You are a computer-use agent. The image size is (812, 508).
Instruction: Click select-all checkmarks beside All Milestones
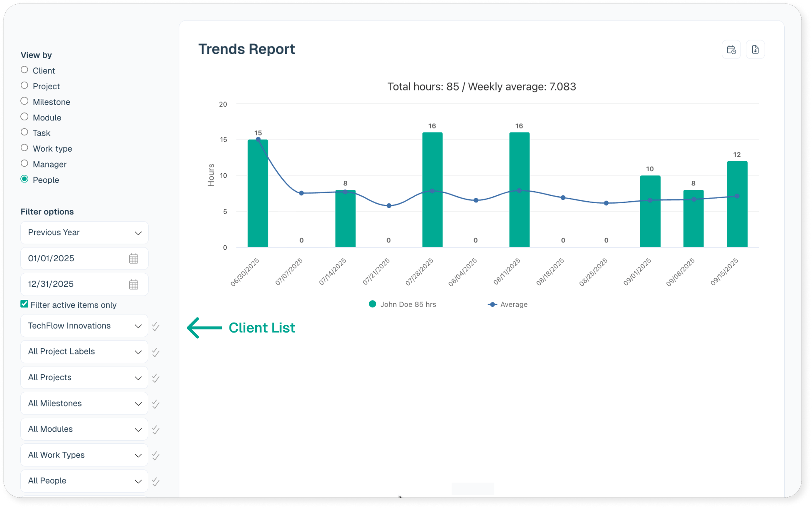(156, 404)
